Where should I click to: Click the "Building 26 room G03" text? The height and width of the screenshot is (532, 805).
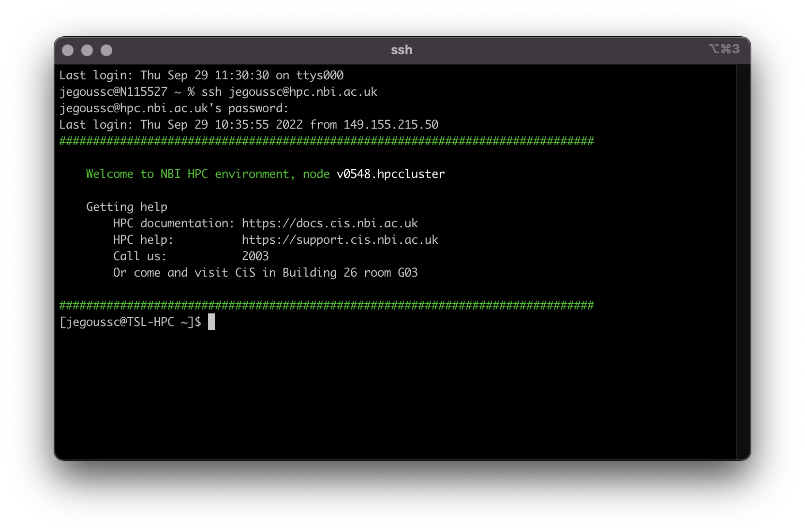350,273
